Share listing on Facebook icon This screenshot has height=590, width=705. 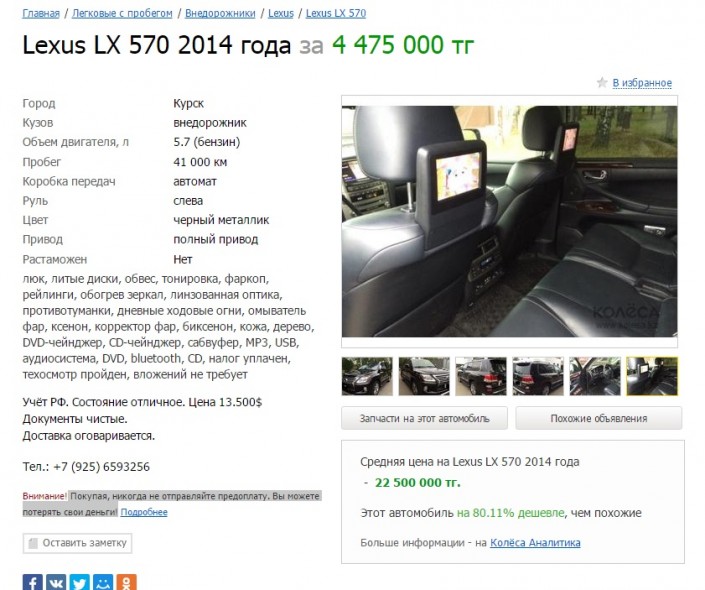tap(33, 582)
